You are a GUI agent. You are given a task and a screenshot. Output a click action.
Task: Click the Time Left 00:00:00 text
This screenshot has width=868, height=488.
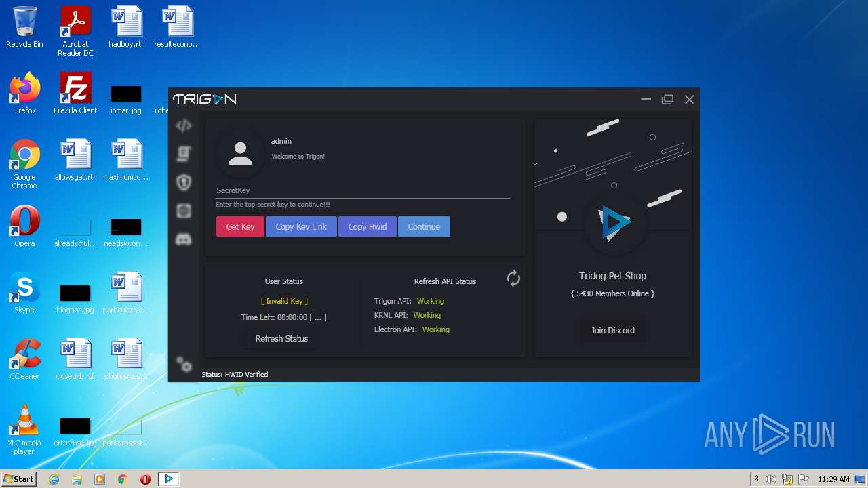283,317
